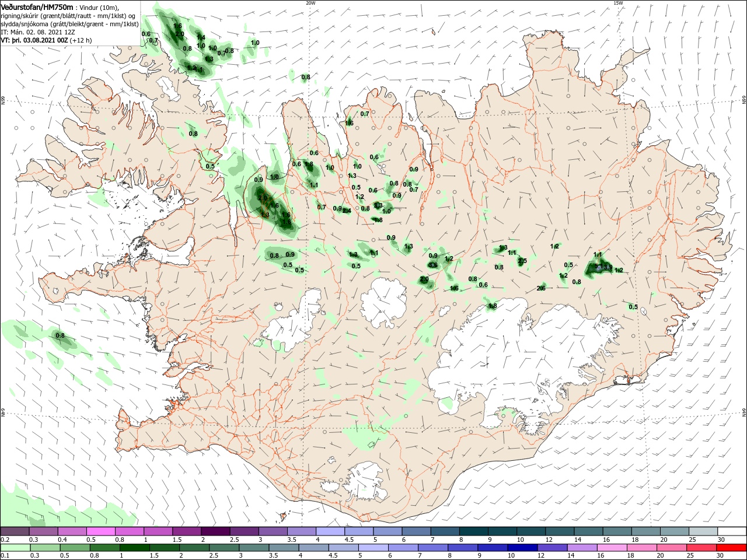Click the 2.5 precipitation value on map
The width and height of the screenshot is (747, 560).
point(522,261)
